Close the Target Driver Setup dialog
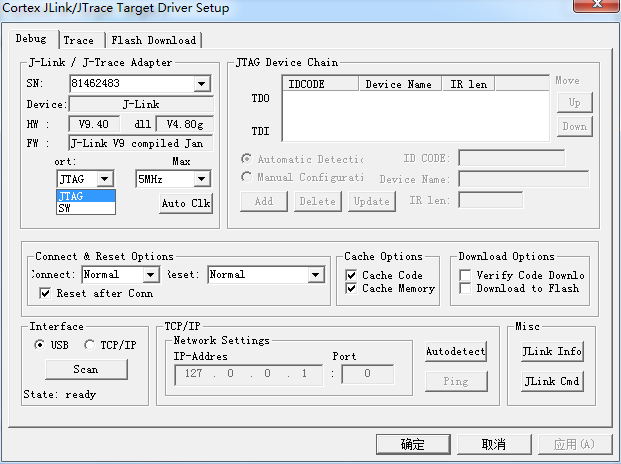 [x=597, y=5]
